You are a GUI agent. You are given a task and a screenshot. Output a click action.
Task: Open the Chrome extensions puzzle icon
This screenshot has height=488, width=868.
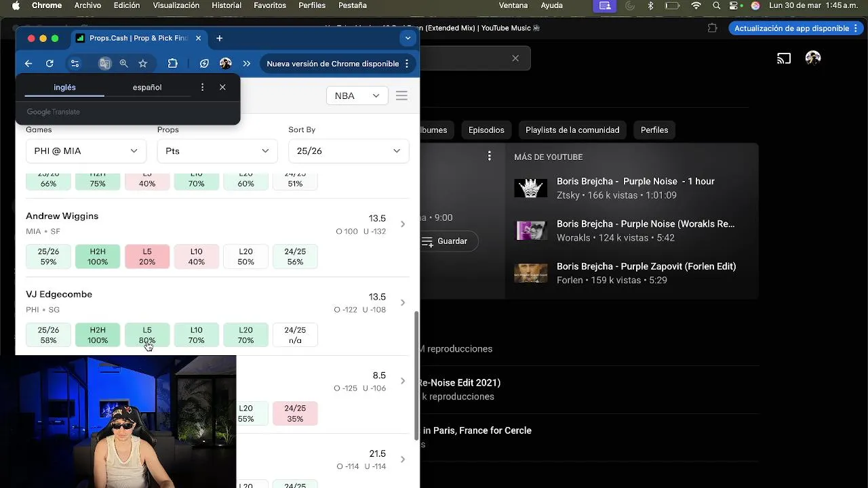tap(172, 64)
